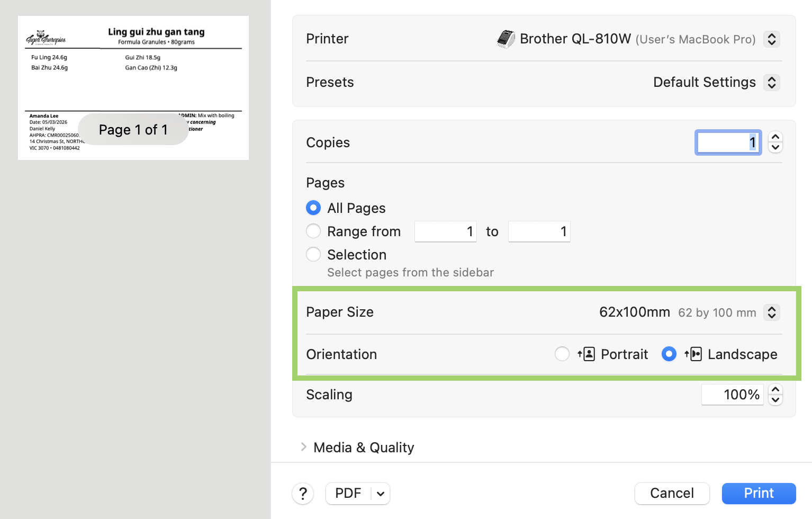This screenshot has height=519, width=812.
Task: Click the PDF button
Action: pos(348,493)
